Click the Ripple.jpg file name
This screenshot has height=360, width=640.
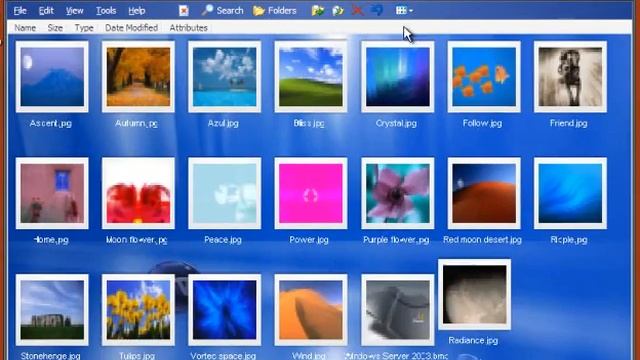click(569, 240)
